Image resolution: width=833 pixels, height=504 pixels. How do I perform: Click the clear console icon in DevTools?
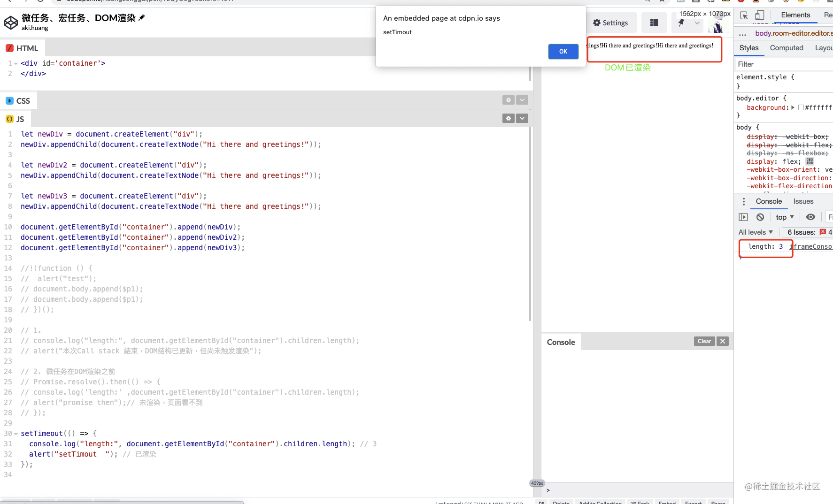point(760,217)
